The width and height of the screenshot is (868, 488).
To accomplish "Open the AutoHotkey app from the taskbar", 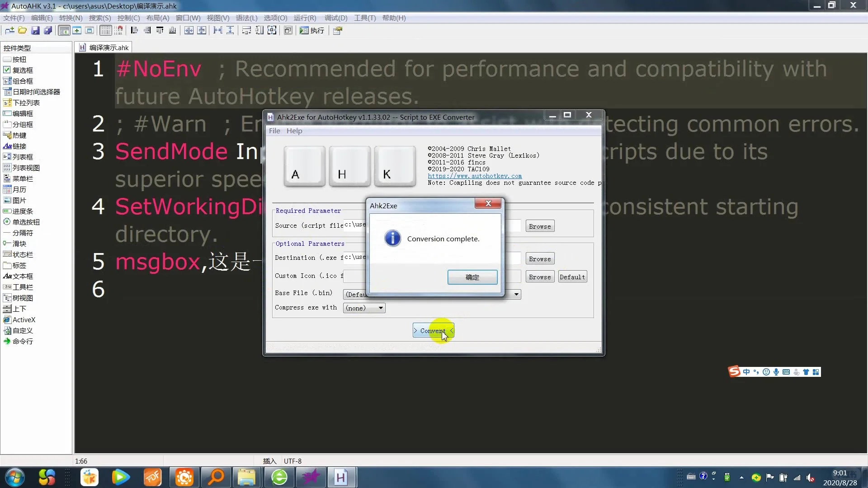I will click(342, 477).
